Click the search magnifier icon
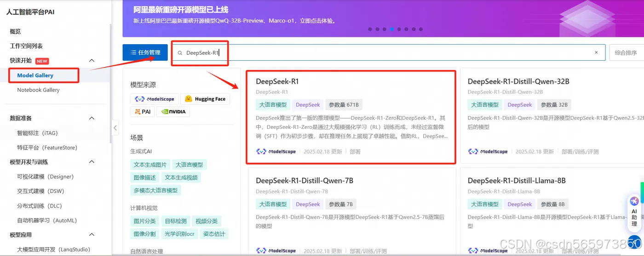The image size is (644, 256). [x=180, y=53]
